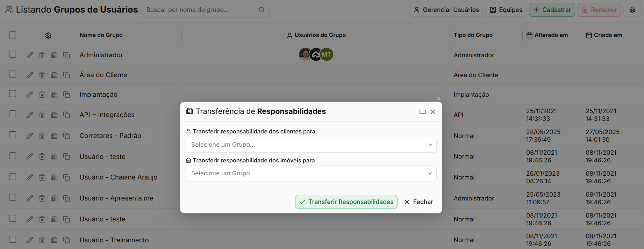Sort by the Nome do Grupo column header
Viewport: 644px width, 249px height.
[101, 35]
